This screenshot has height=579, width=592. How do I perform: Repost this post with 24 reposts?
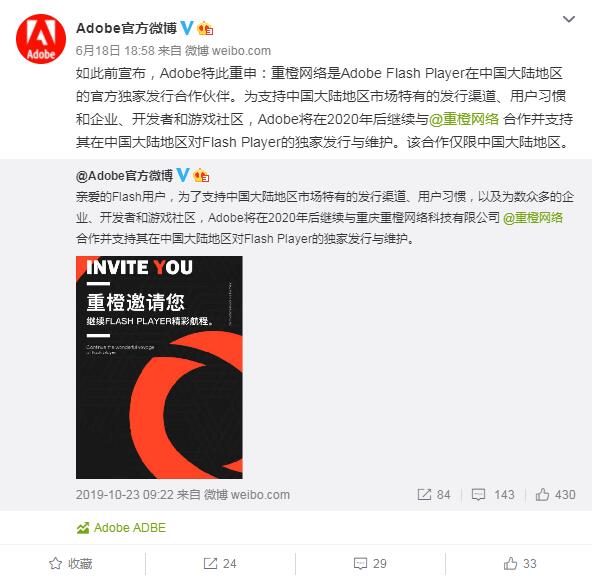[220, 564]
